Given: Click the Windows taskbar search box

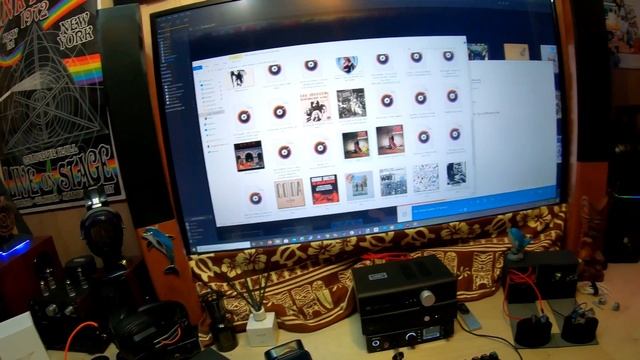Looking at the screenshot, I should coord(224,247).
